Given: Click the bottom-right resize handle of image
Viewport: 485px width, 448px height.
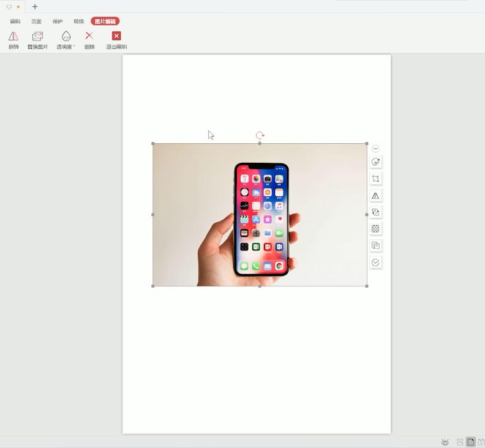Looking at the screenshot, I should (x=367, y=286).
